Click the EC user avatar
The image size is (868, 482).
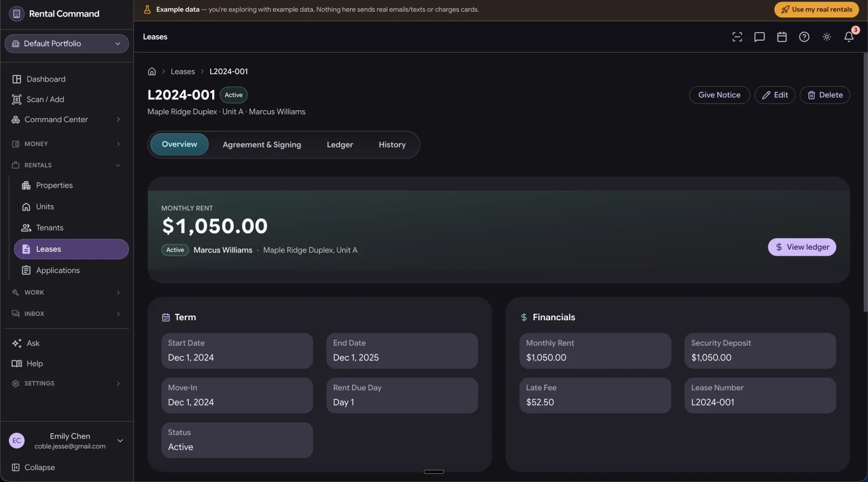coord(17,441)
